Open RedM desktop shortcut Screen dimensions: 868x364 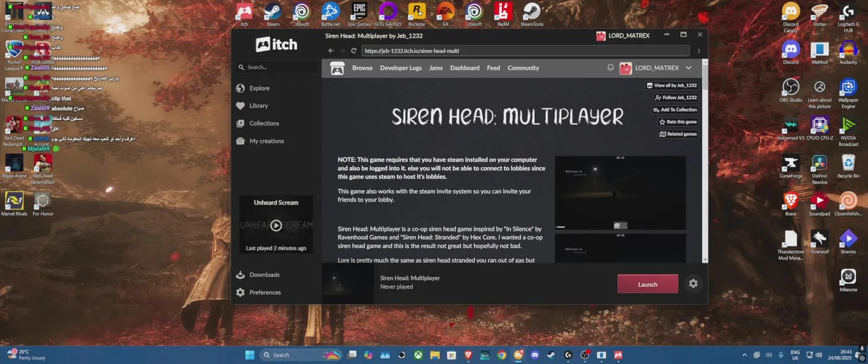(503, 15)
